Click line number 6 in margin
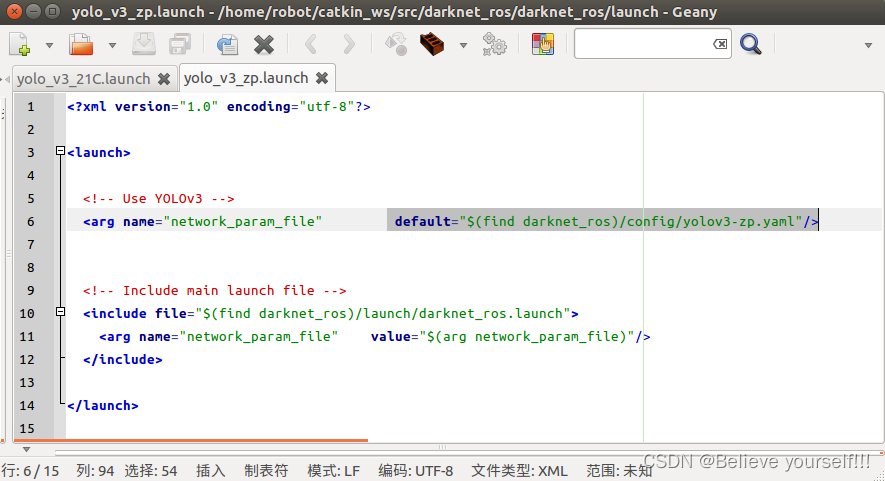885x481 pixels. coord(30,222)
